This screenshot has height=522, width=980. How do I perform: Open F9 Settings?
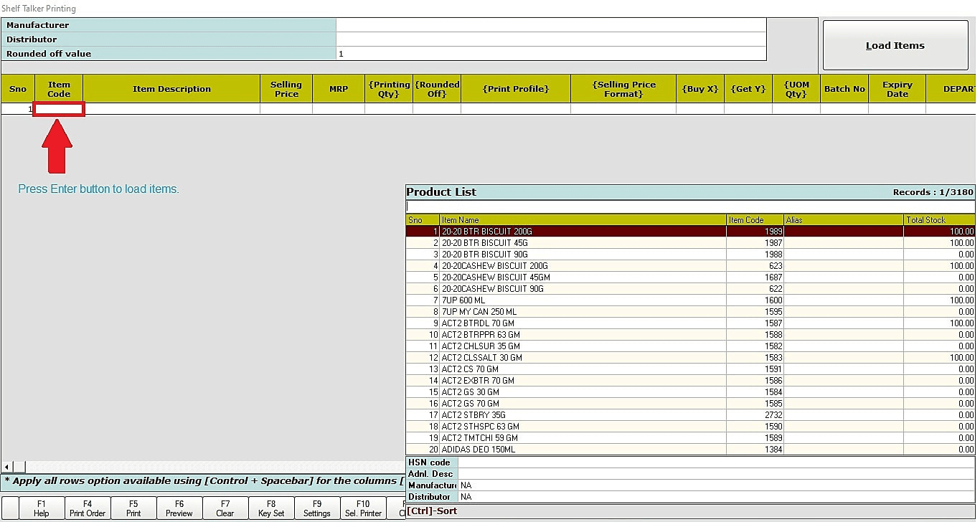pyautogui.click(x=317, y=508)
